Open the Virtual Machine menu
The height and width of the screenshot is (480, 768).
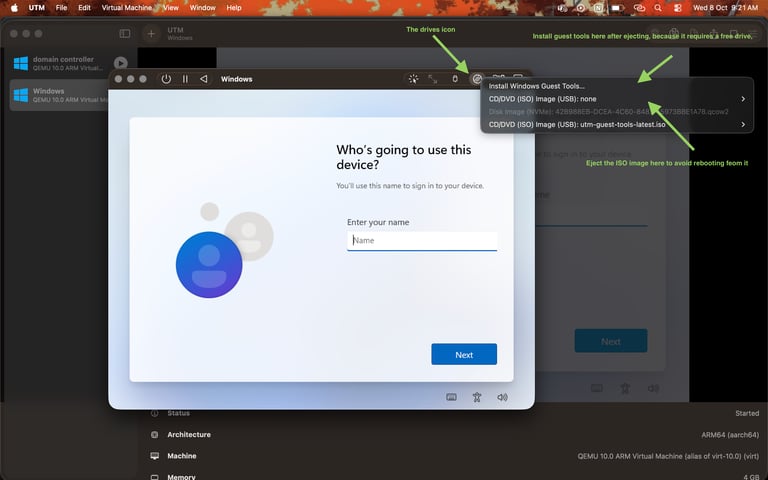tap(126, 8)
